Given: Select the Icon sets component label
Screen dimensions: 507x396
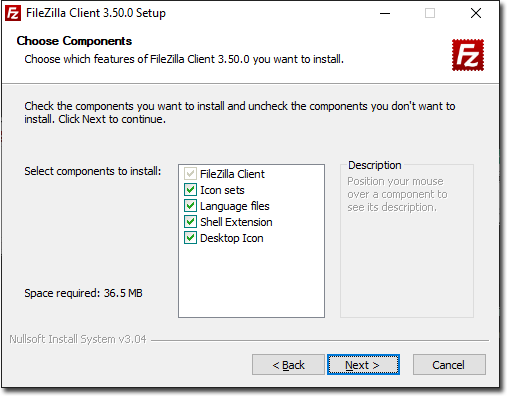Looking at the screenshot, I should [222, 190].
